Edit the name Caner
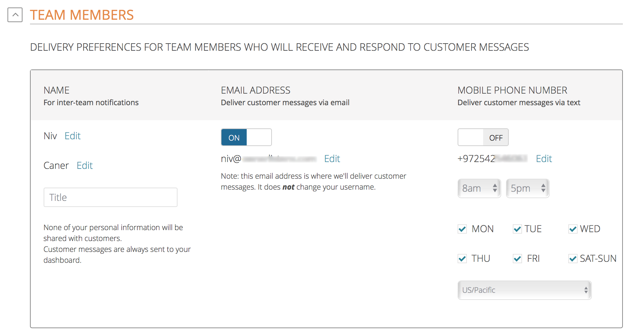The width and height of the screenshot is (644, 335). click(85, 165)
